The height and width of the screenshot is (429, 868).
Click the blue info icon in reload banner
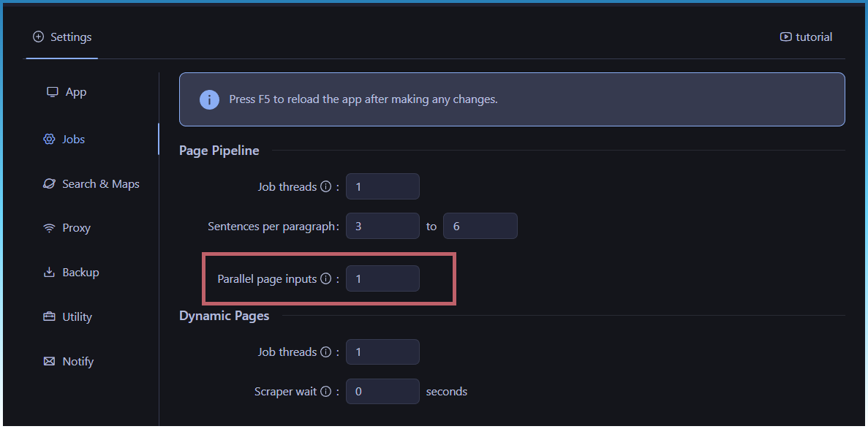(x=209, y=99)
